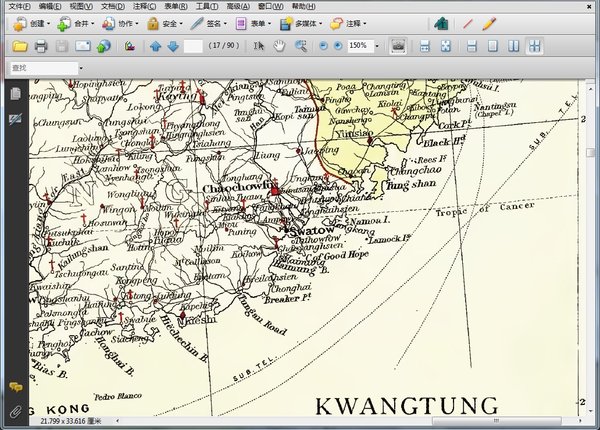600x430 pixels.
Task: Open the 查找 options dropdown arrow
Action: tap(81, 68)
